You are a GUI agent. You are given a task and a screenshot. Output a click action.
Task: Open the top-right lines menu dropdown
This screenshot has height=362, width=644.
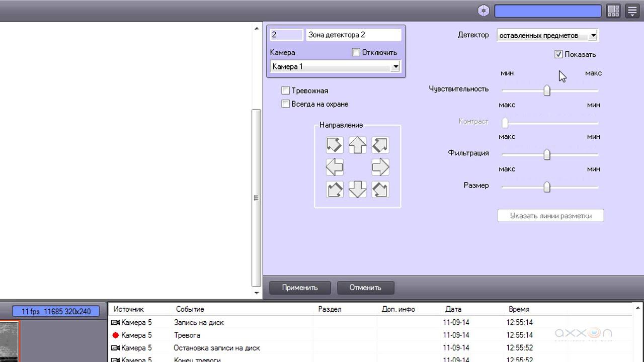point(632,11)
